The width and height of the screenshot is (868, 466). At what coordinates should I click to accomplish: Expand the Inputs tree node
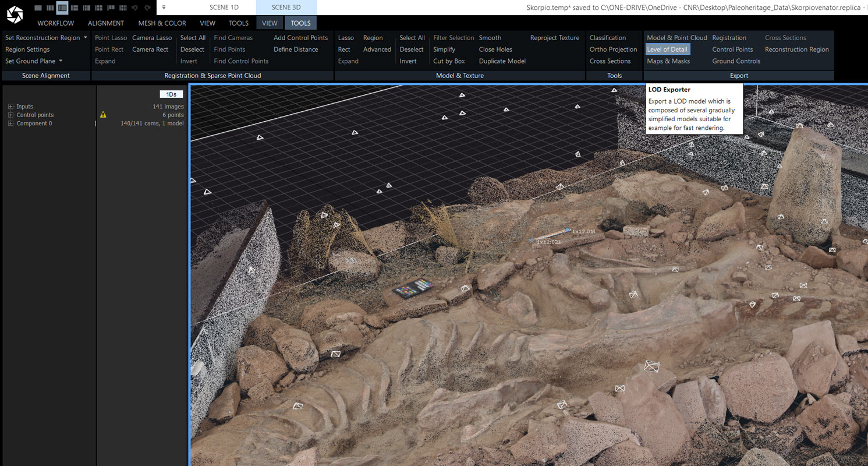(x=10, y=107)
